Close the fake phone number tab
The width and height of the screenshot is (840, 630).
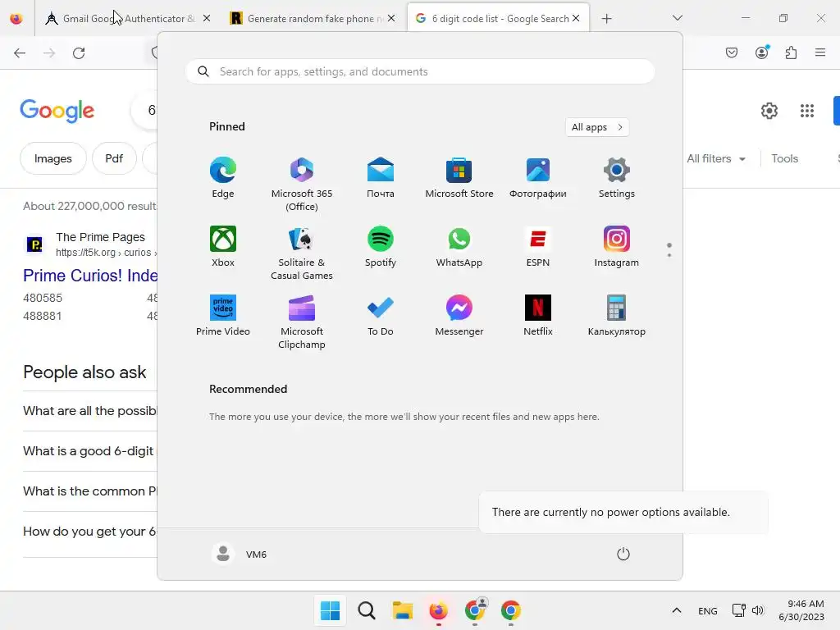coord(391,18)
